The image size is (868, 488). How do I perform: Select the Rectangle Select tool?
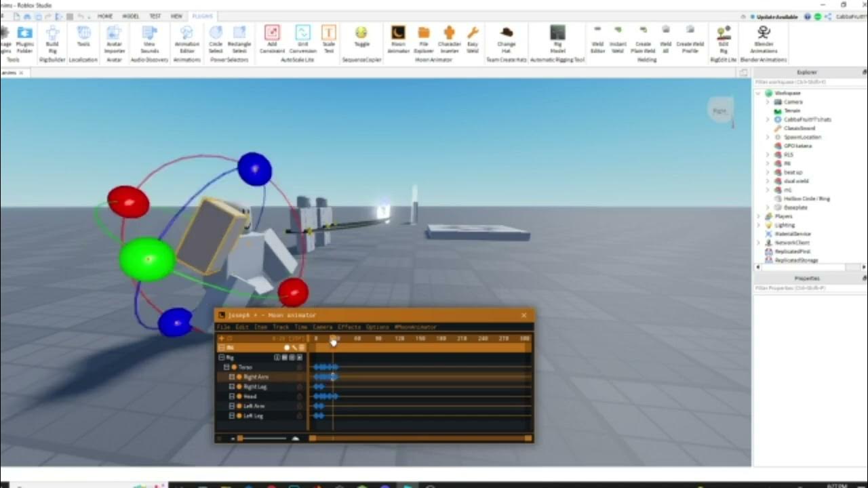239,39
